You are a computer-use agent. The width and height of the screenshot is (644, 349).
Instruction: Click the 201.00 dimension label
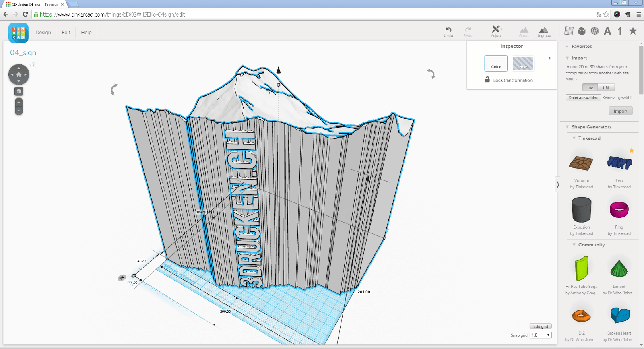pos(364,292)
